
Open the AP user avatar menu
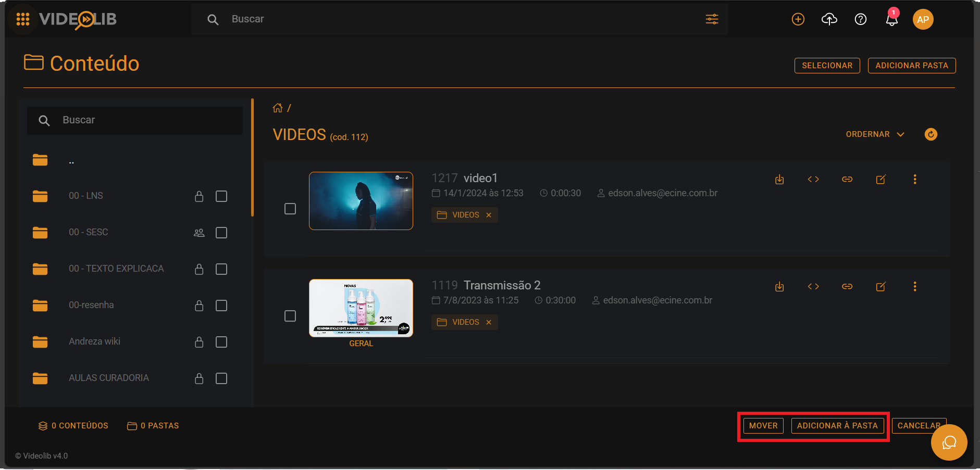(x=923, y=19)
